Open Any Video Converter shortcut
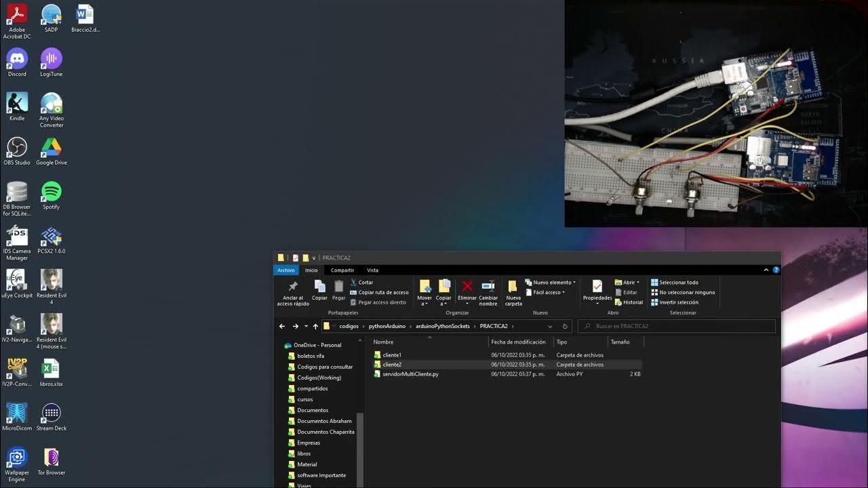This screenshot has width=868, height=488. pyautogui.click(x=51, y=110)
